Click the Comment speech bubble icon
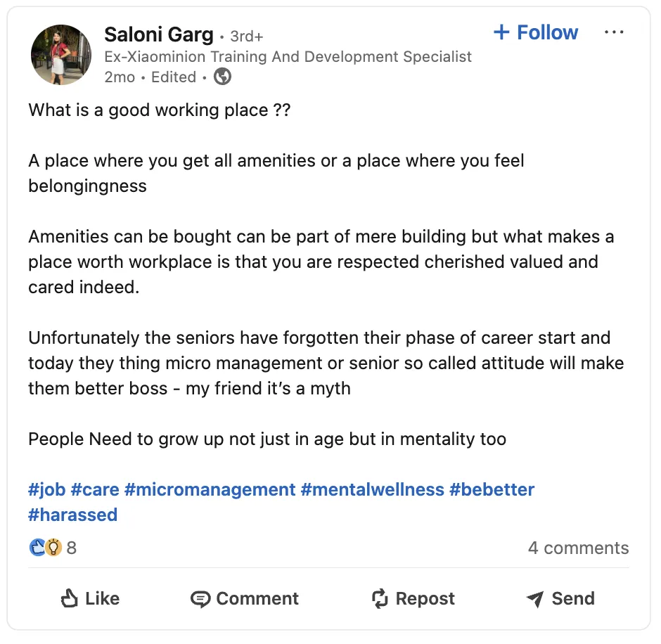 click(200, 599)
